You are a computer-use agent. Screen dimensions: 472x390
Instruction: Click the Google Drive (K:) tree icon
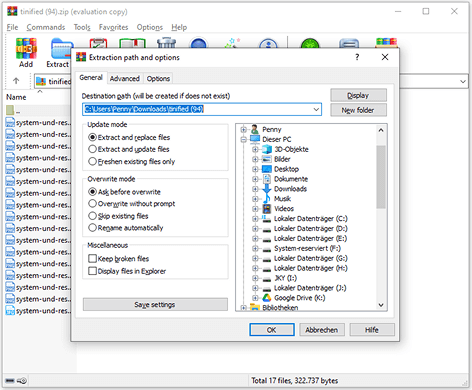(x=267, y=298)
